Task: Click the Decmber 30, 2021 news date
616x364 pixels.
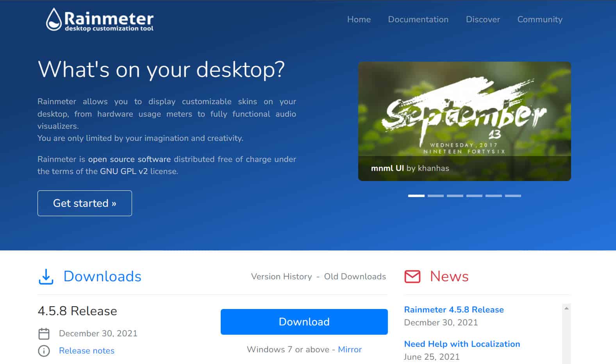Action: pyautogui.click(x=441, y=323)
